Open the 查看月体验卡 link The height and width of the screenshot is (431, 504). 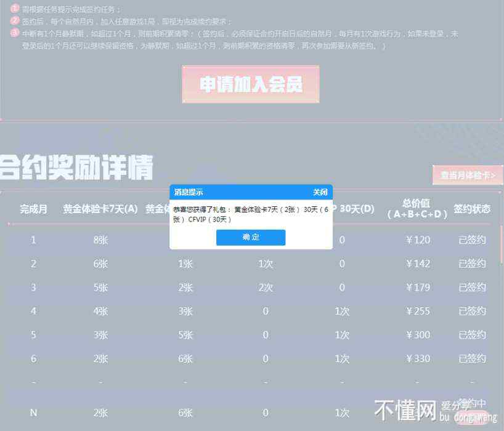[468, 175]
